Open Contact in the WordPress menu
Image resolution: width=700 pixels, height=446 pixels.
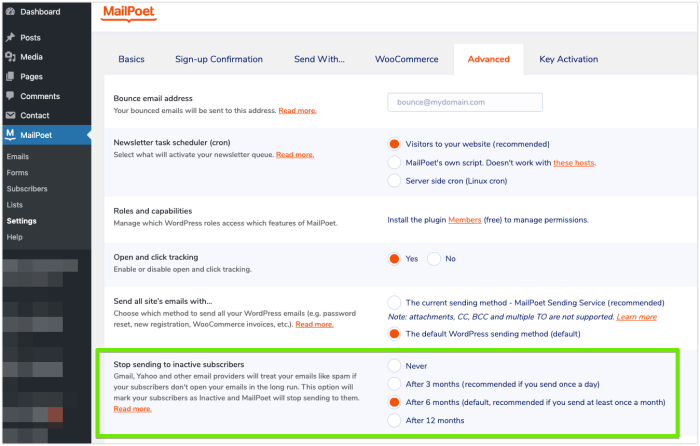coord(35,115)
